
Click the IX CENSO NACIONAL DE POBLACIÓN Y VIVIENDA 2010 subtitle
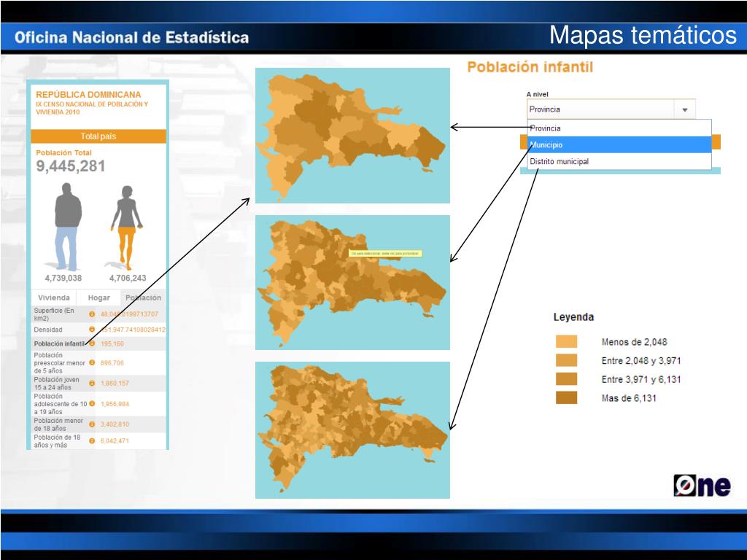pyautogui.click(x=92, y=108)
